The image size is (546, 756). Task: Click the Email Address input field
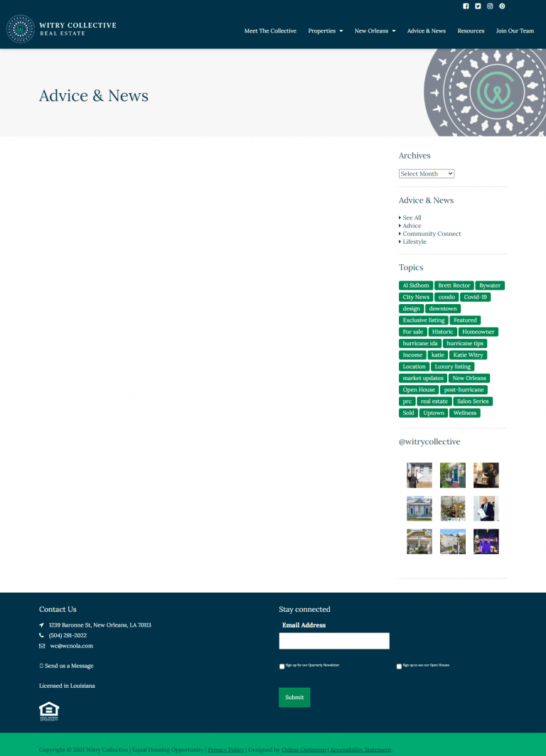coord(333,641)
